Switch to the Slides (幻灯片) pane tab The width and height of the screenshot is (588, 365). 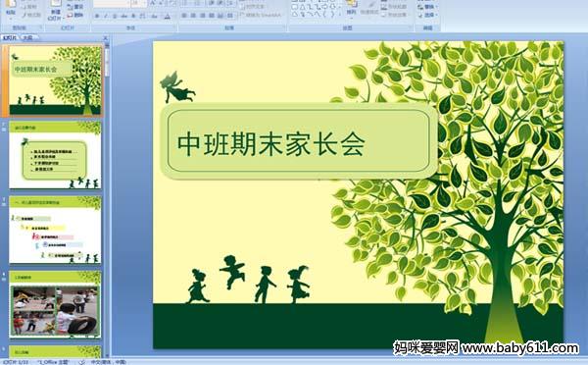click(10, 37)
